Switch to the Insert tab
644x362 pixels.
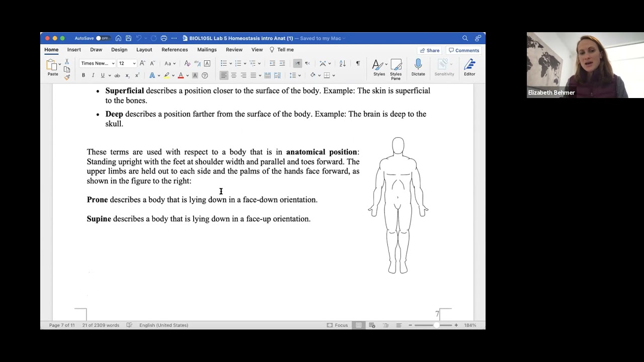coord(74,50)
